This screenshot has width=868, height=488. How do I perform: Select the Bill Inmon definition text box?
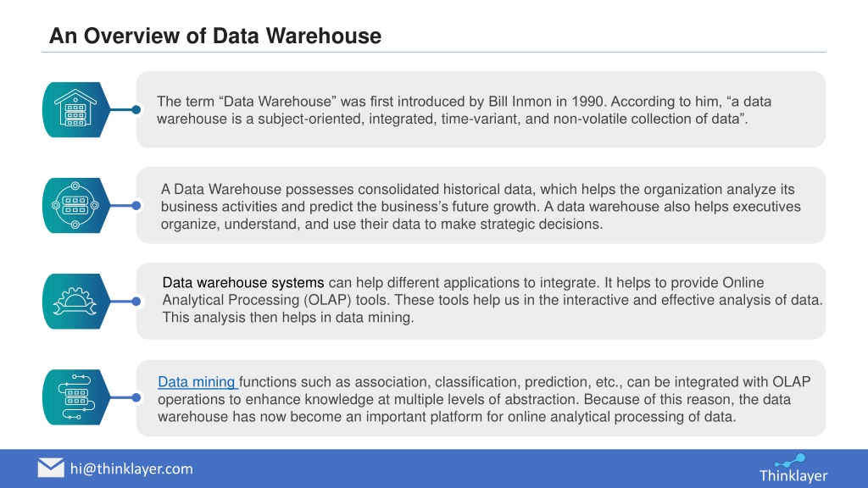point(481,109)
